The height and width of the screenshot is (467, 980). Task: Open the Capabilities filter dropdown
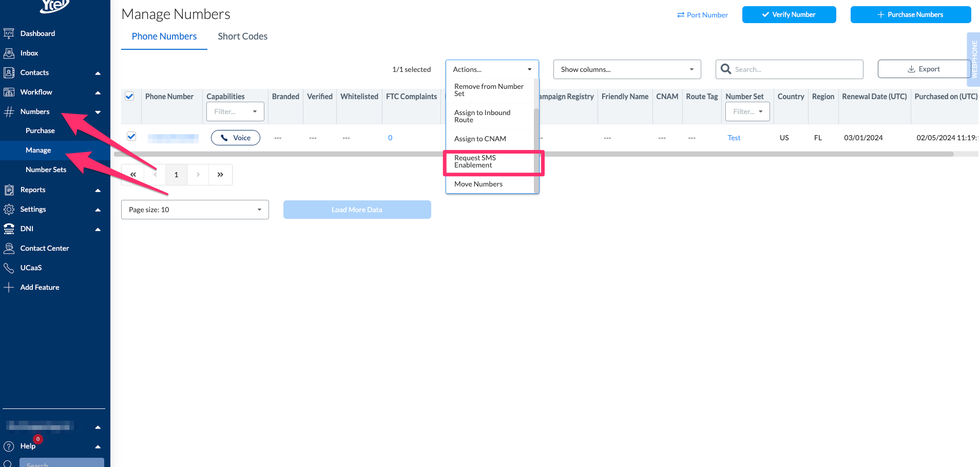[x=235, y=111]
